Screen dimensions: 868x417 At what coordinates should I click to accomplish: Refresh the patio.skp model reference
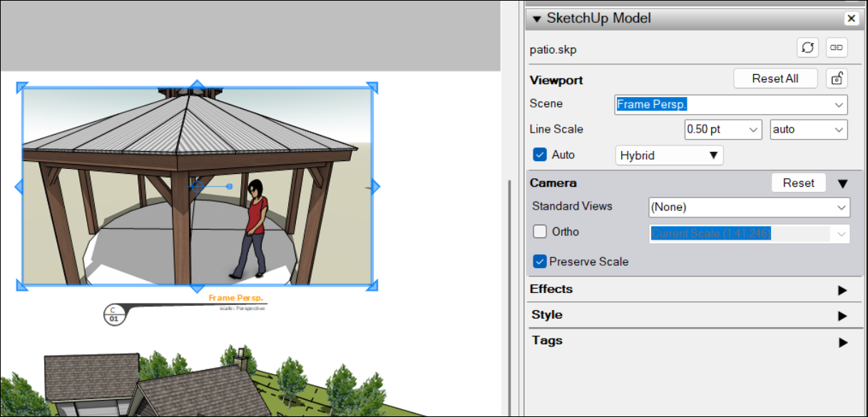pos(807,47)
